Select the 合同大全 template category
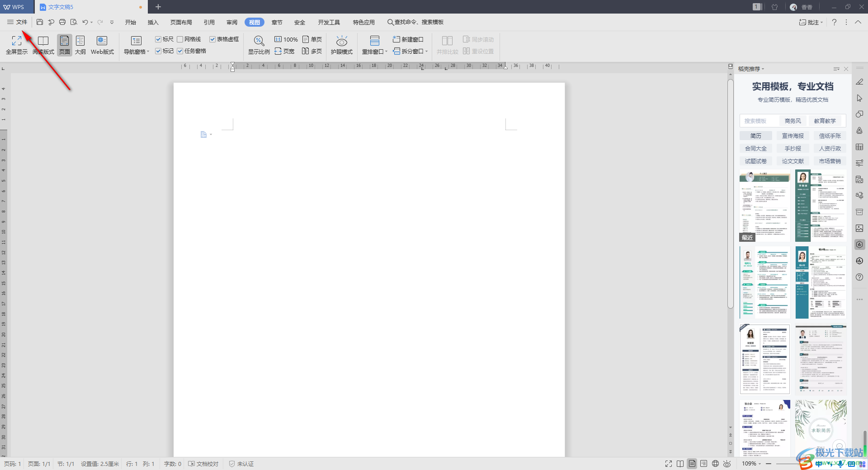 tap(755, 148)
